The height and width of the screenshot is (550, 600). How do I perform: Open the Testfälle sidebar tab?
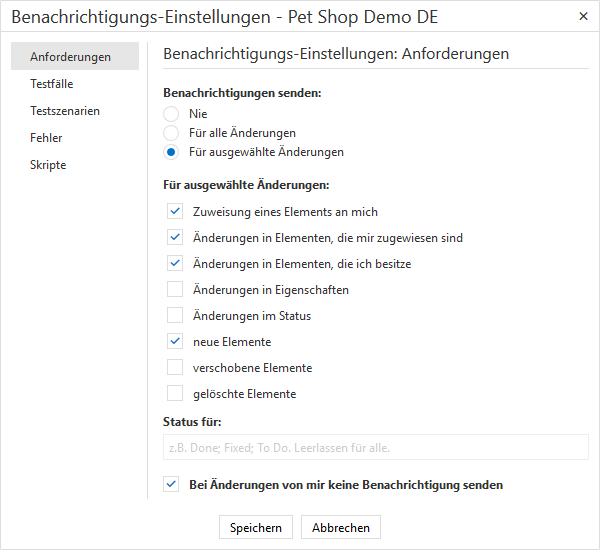click(x=52, y=84)
